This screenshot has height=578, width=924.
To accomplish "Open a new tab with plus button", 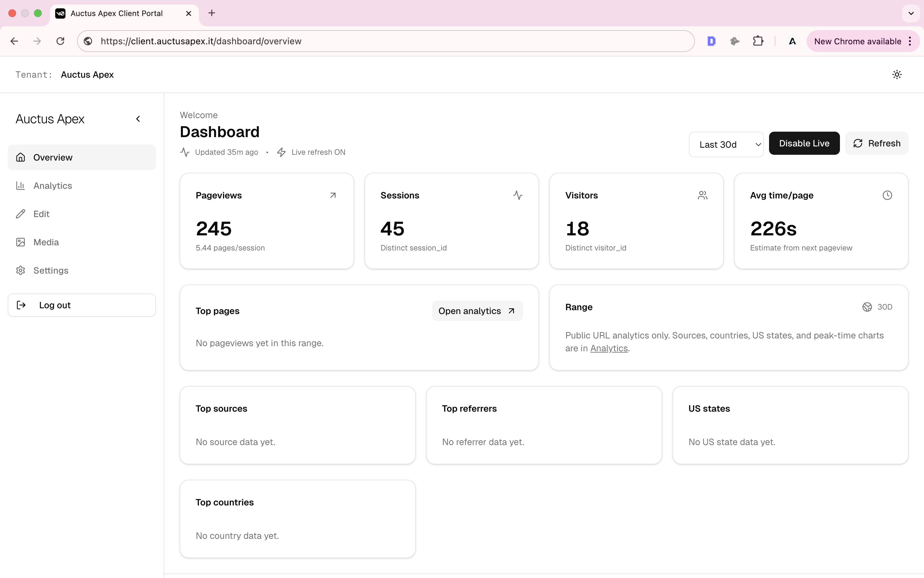I will 211,13.
